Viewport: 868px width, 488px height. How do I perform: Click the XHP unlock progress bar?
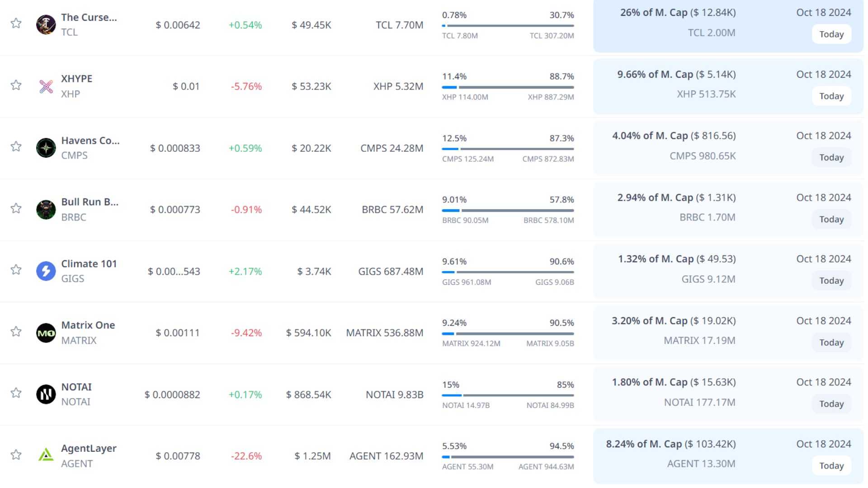(508, 87)
